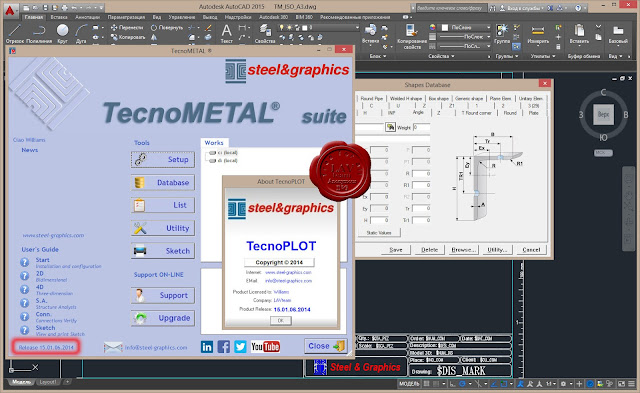This screenshot has width=640, height=393.
Task: Switch to the Аннотации ribbon tab
Action: point(88,17)
